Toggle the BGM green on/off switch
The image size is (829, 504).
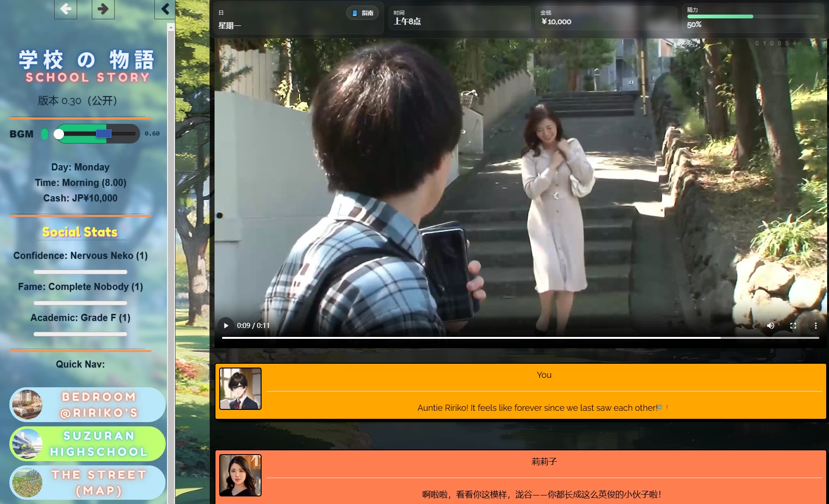click(x=45, y=134)
